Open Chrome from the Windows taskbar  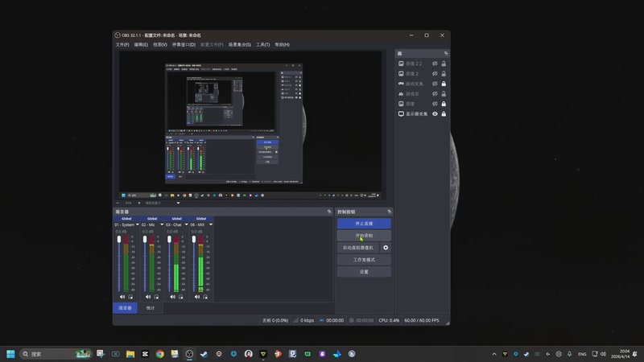pyautogui.click(x=160, y=354)
